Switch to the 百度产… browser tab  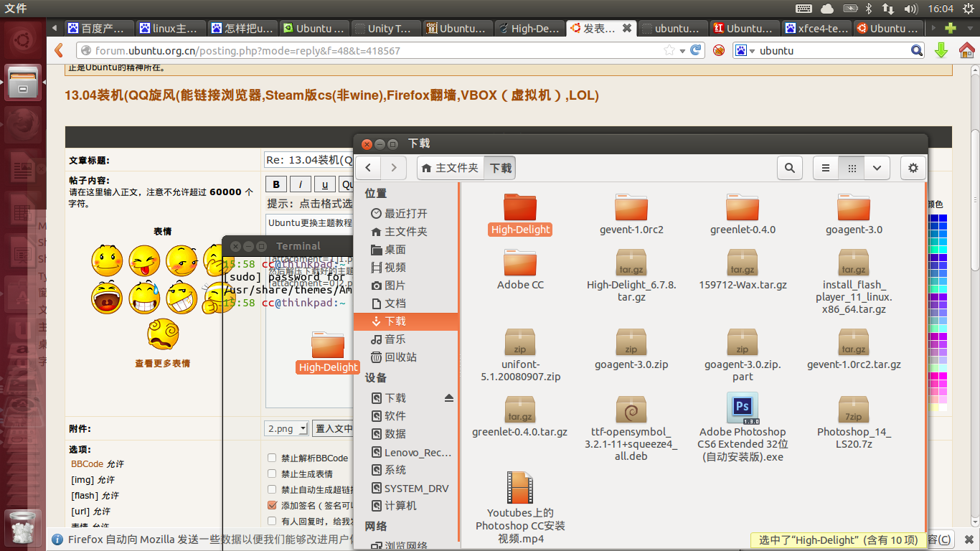click(100, 29)
